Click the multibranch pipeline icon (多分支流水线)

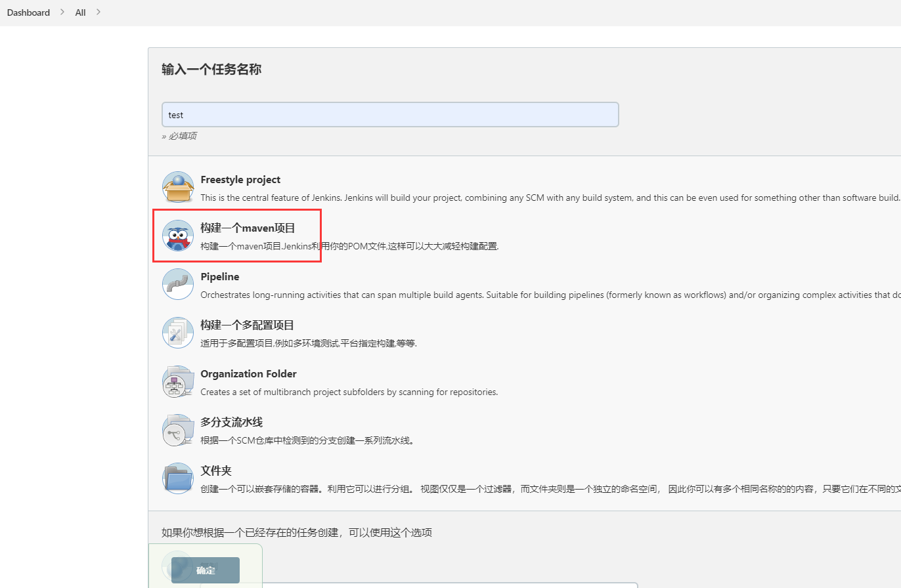178,430
